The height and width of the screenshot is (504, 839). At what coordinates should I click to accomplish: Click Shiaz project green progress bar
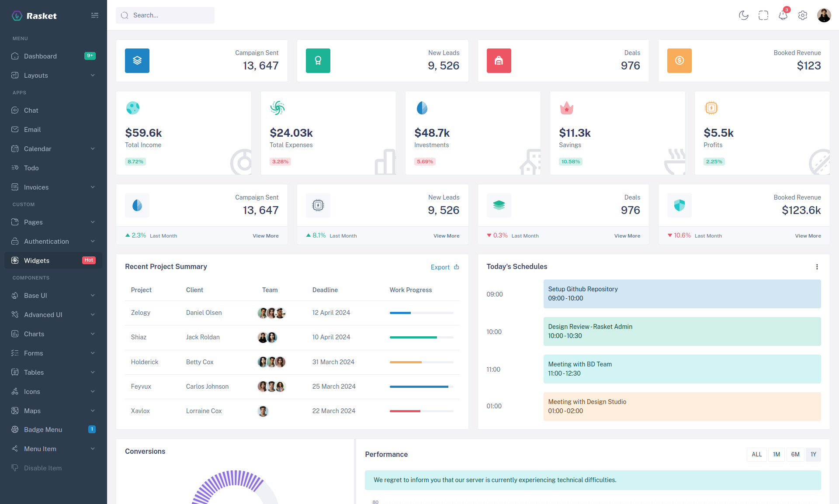pyautogui.click(x=422, y=337)
